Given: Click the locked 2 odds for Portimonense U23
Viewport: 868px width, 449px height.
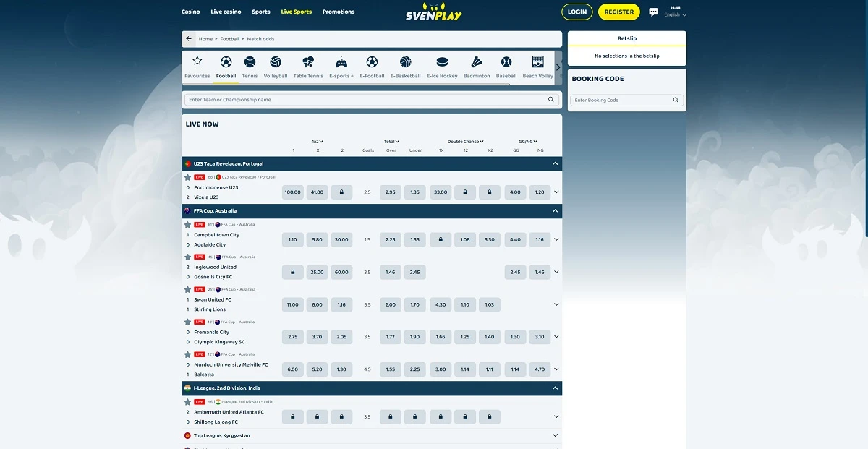Looking at the screenshot, I should tap(341, 192).
